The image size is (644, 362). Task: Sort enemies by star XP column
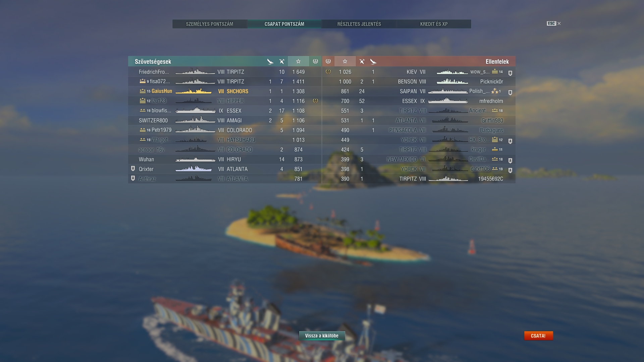coord(345,61)
